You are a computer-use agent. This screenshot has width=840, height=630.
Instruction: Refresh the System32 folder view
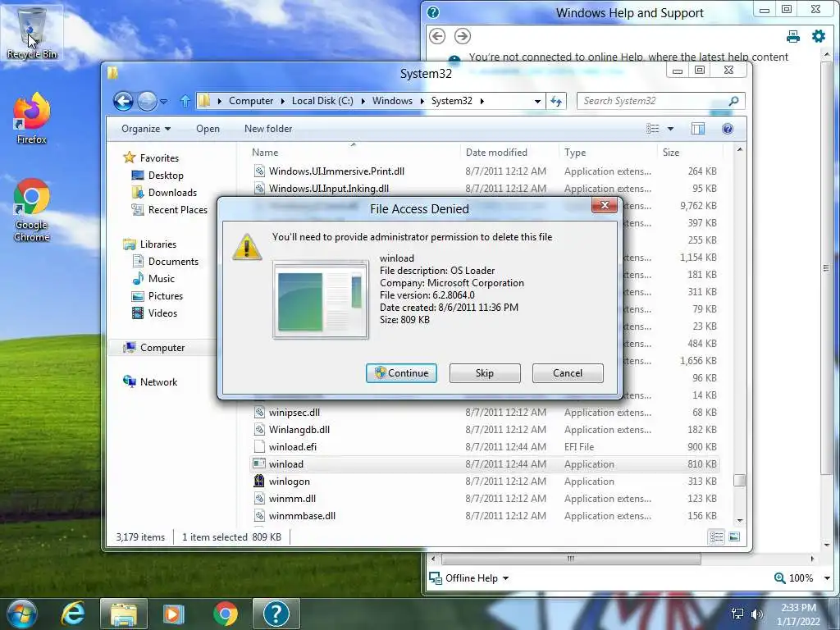coord(556,101)
